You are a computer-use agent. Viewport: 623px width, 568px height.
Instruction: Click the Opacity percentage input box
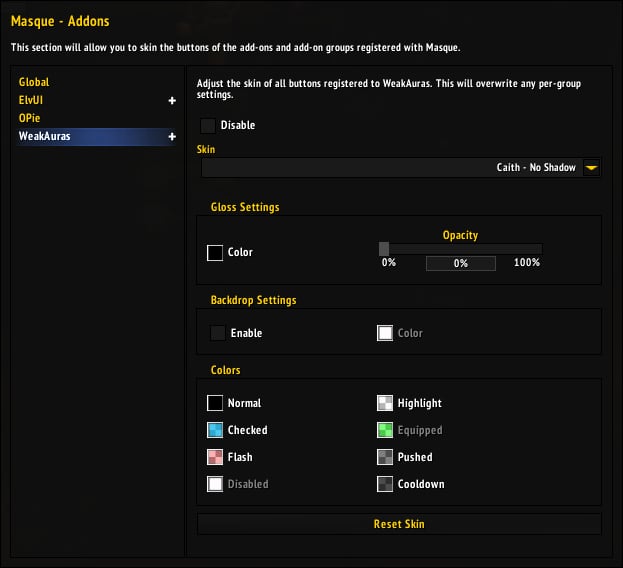461,263
